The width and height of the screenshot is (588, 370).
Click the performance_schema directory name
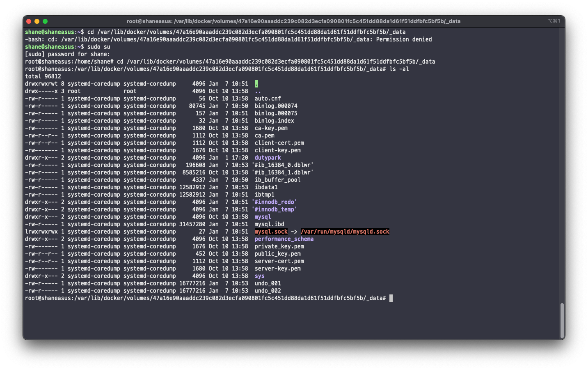284,239
